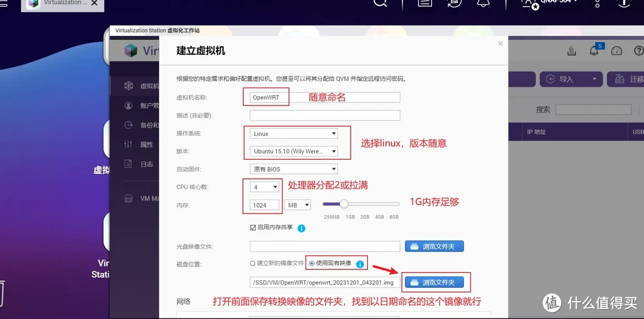Open the notification bell with badge 5
Screen dimensions: 644x319
pyautogui.click(x=595, y=50)
